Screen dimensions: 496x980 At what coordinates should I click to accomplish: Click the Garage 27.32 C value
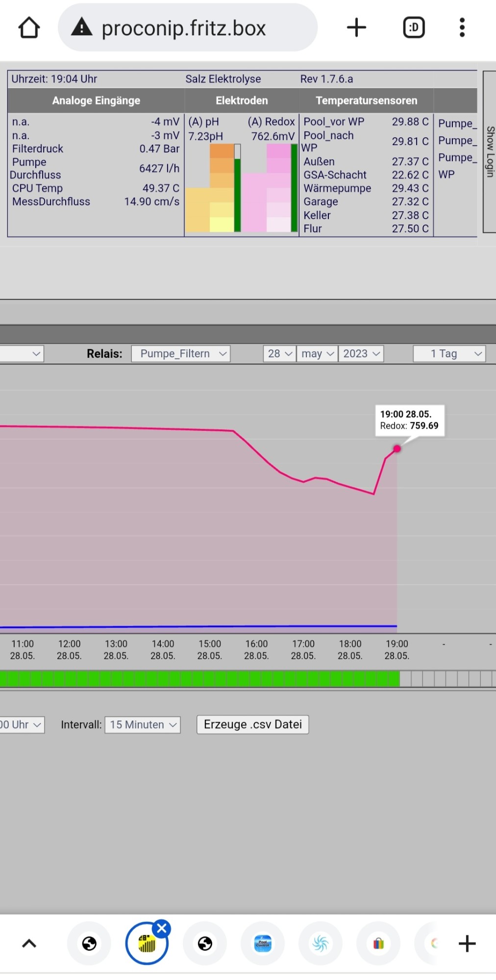pyautogui.click(x=410, y=201)
